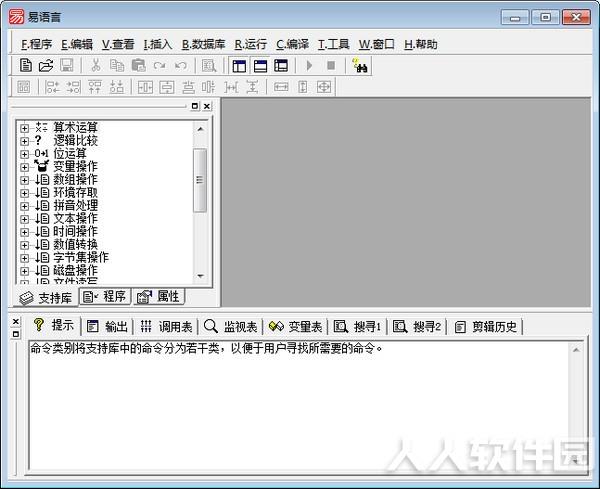Select the 磁盘操作 tree item

[75, 271]
